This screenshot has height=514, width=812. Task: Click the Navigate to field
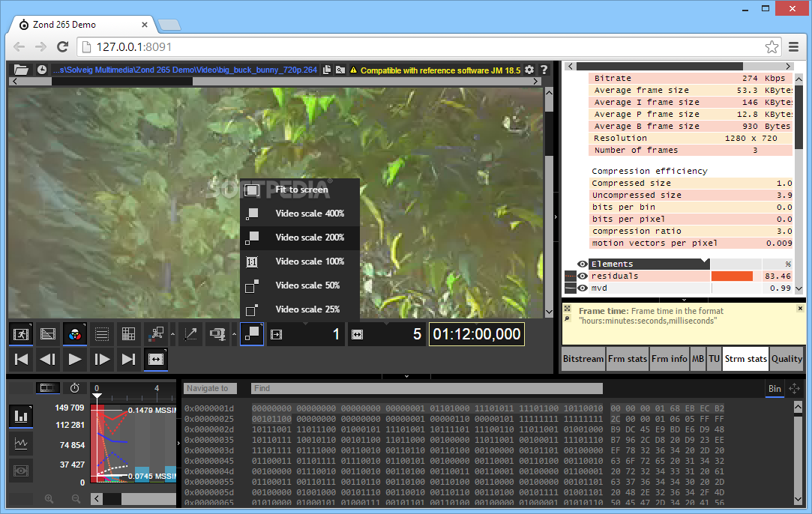click(210, 388)
